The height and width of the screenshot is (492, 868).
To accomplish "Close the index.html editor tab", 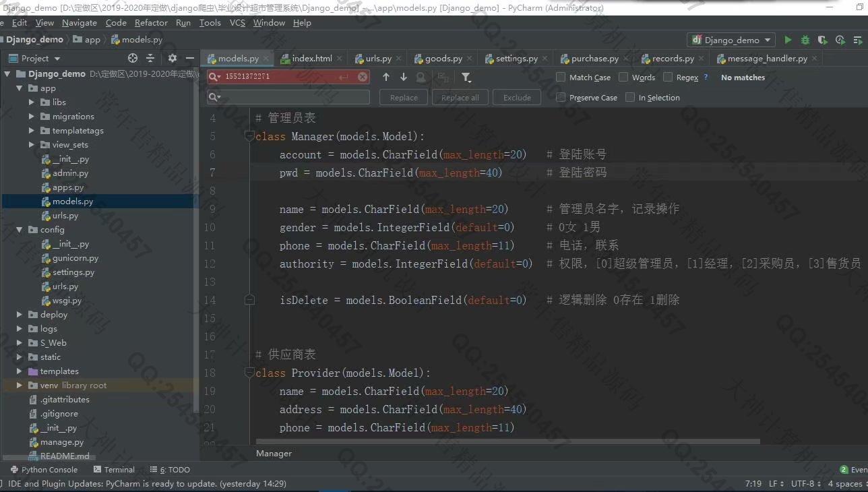I will click(339, 59).
